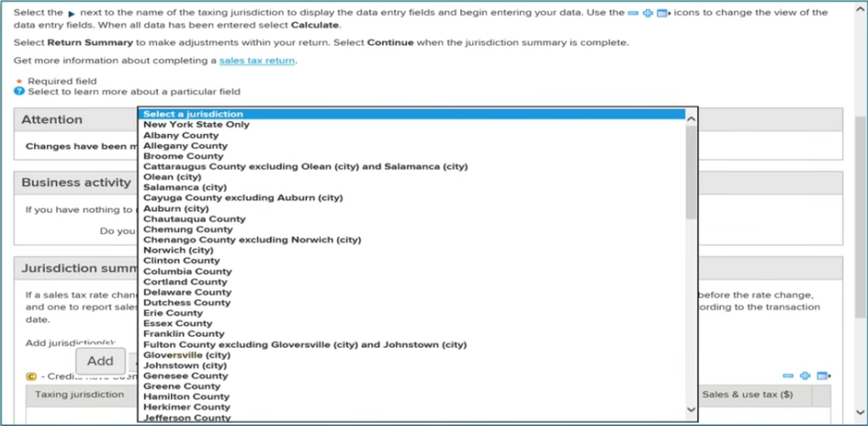
Task: Click the jurisdiction list scrollbar up arrow
Action: click(x=691, y=118)
